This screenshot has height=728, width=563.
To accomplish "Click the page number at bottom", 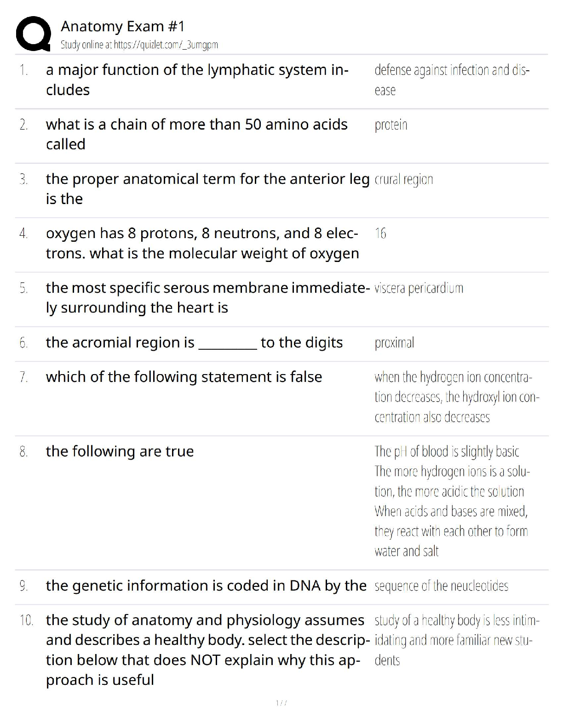I will [281, 703].
